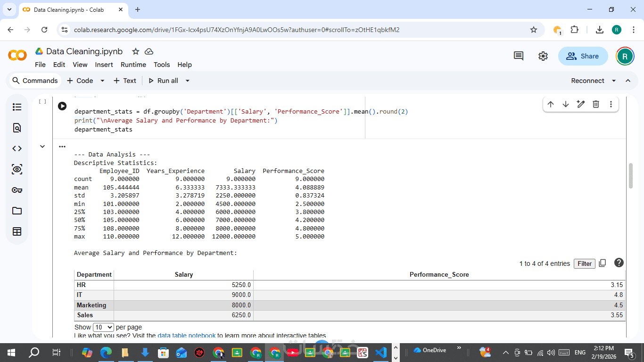Open the Data explorer table panel
The width and height of the screenshot is (644, 362).
coord(17,231)
